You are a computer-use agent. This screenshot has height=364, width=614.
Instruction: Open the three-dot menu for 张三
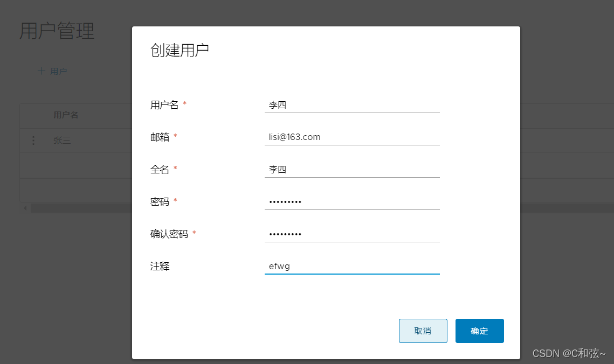[33, 141]
